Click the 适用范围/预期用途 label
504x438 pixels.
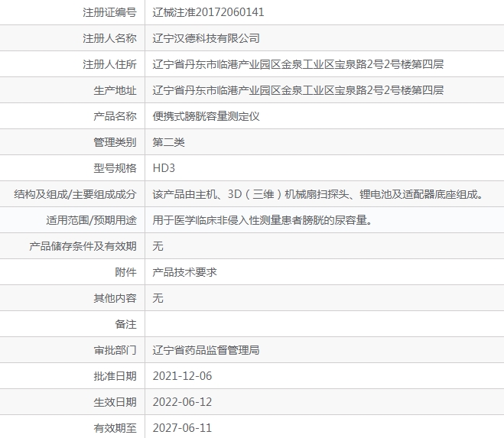(91, 220)
